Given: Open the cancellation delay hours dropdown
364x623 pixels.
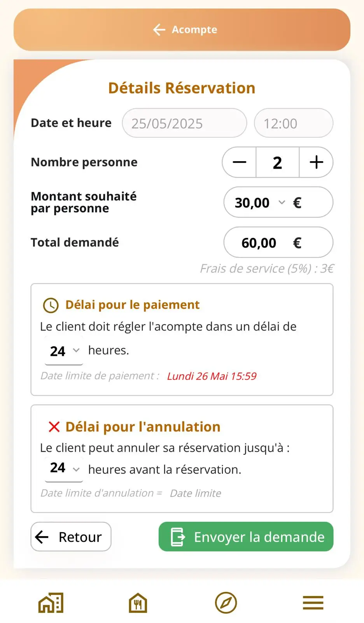Looking at the screenshot, I should pos(64,468).
